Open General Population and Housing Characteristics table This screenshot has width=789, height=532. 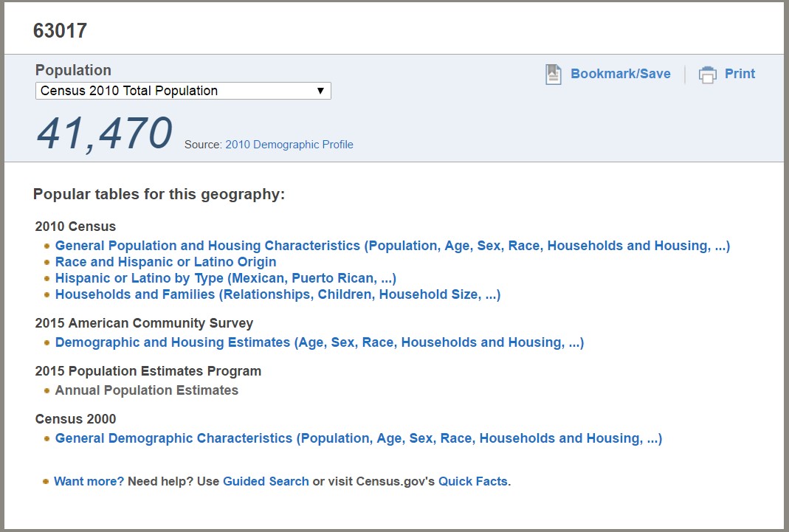tap(391, 245)
